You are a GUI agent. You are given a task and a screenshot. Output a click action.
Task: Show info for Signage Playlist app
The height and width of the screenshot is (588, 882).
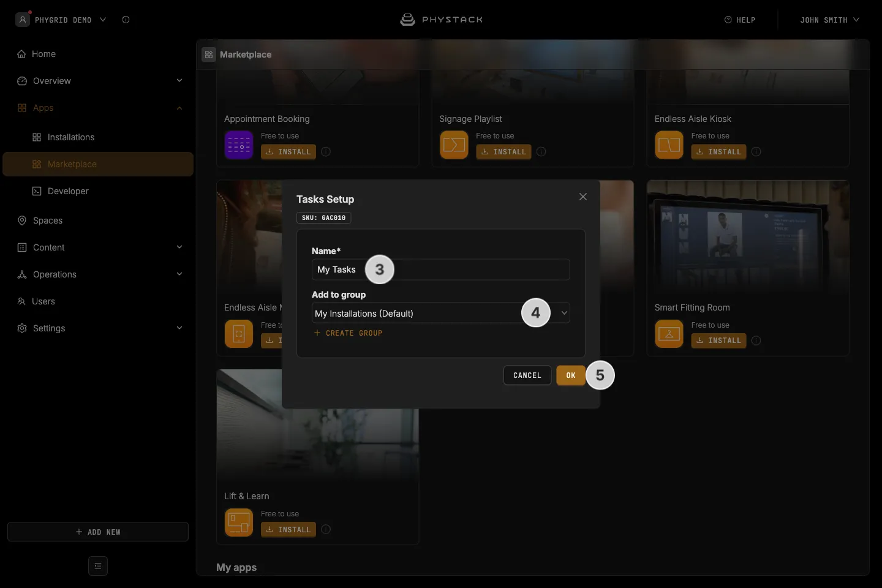coord(541,152)
